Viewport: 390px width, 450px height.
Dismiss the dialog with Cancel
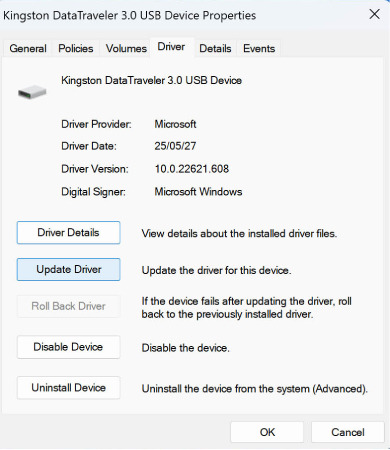click(348, 432)
